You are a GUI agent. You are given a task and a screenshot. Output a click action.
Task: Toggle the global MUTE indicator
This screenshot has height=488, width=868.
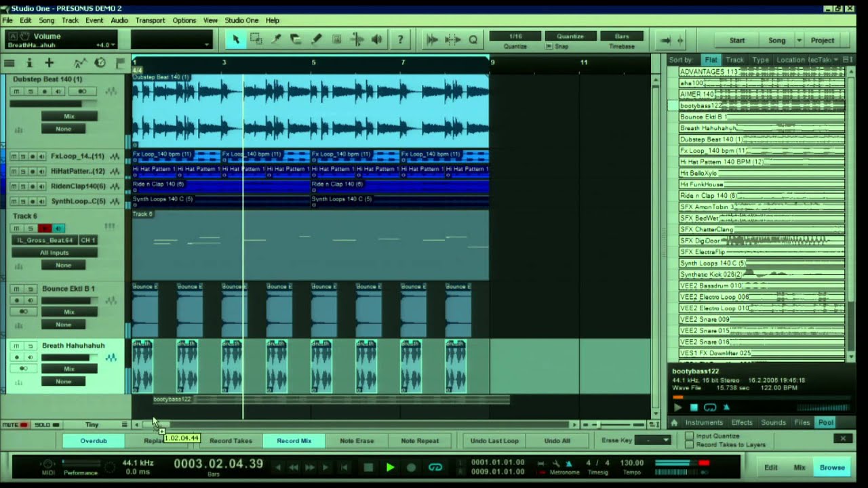pyautogui.click(x=16, y=424)
